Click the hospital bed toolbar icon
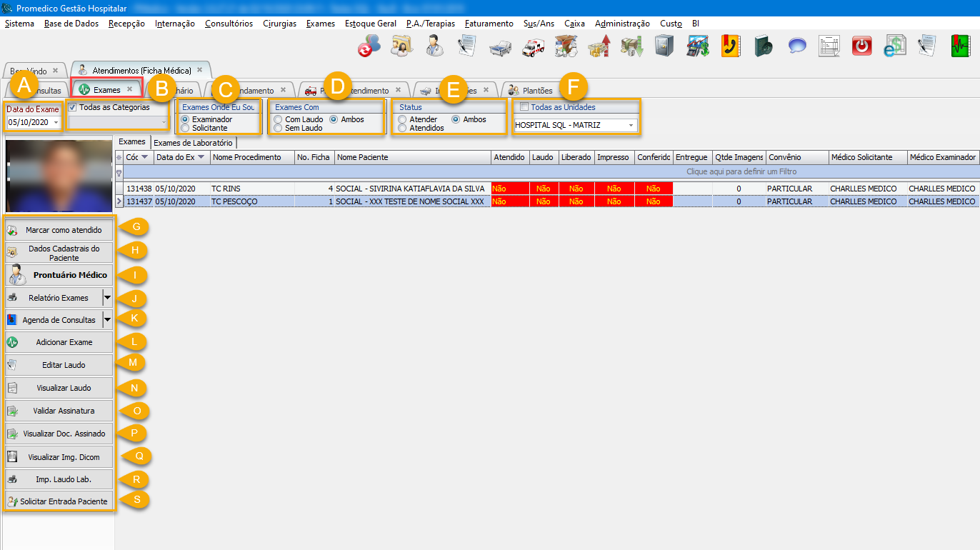The image size is (980, 550). click(500, 47)
